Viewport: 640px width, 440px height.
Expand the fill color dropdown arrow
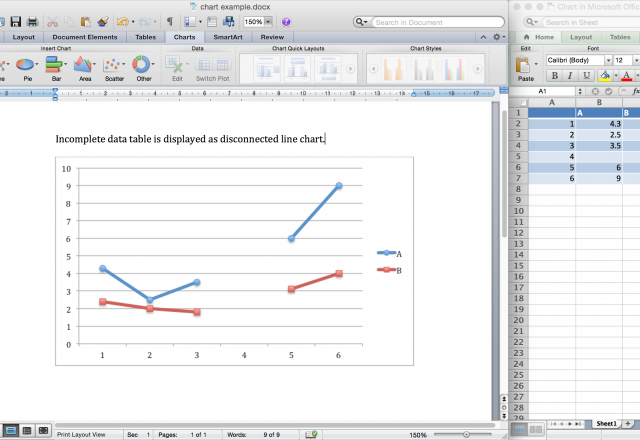[615, 77]
